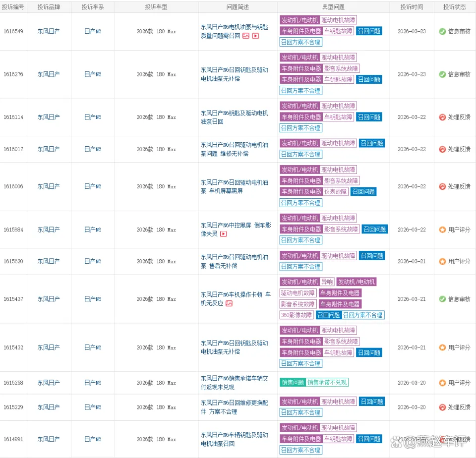476x458 pixels.
Task: Select complaint number 1616006
Action: 13,186
